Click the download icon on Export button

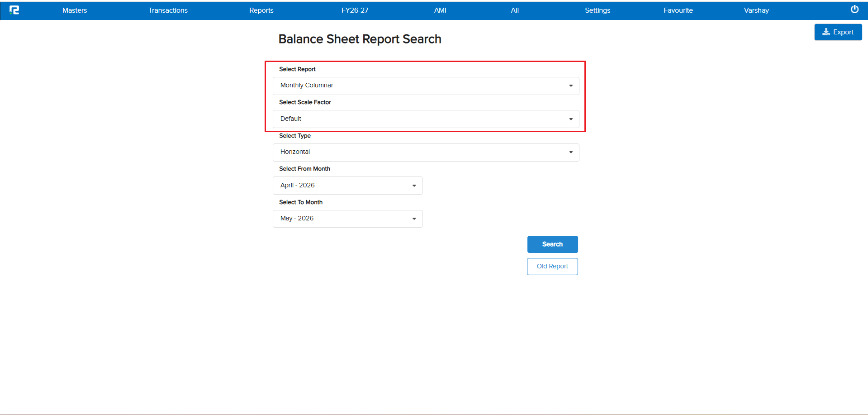pyautogui.click(x=826, y=32)
